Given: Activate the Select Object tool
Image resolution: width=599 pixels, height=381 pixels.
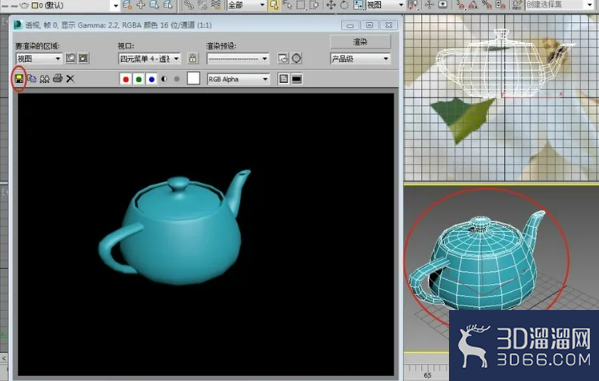Looking at the screenshot, I should pyautogui.click(x=274, y=5).
